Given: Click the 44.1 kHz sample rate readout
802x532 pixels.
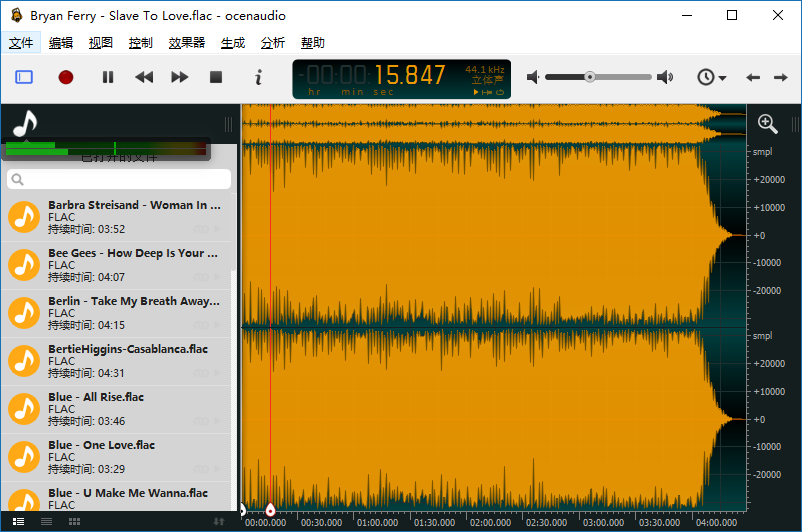Looking at the screenshot, I should [484, 69].
